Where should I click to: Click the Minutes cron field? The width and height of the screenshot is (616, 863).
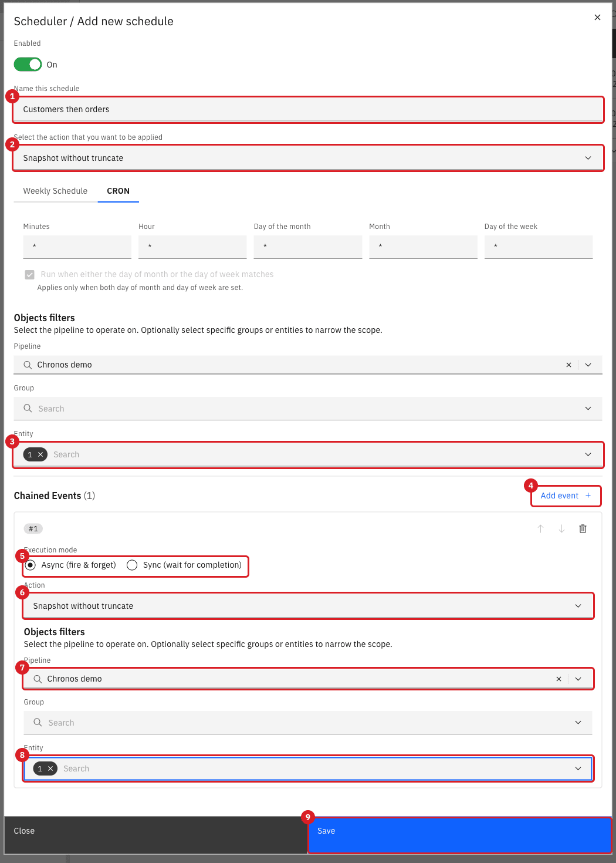(77, 247)
